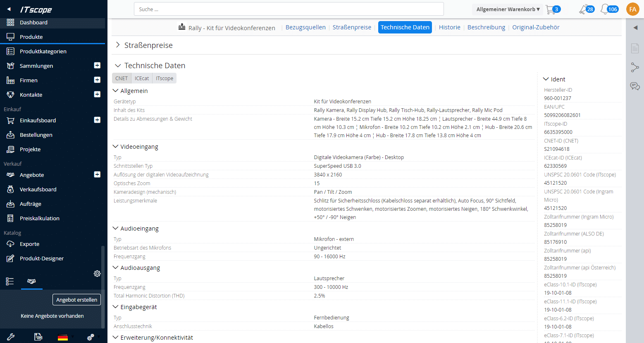The image size is (644, 343).
Task: Add a new Sammlung with plus icon
Action: [x=97, y=65]
